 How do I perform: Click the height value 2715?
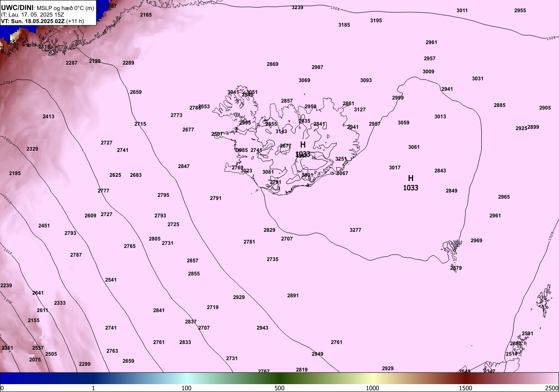[x=140, y=124]
